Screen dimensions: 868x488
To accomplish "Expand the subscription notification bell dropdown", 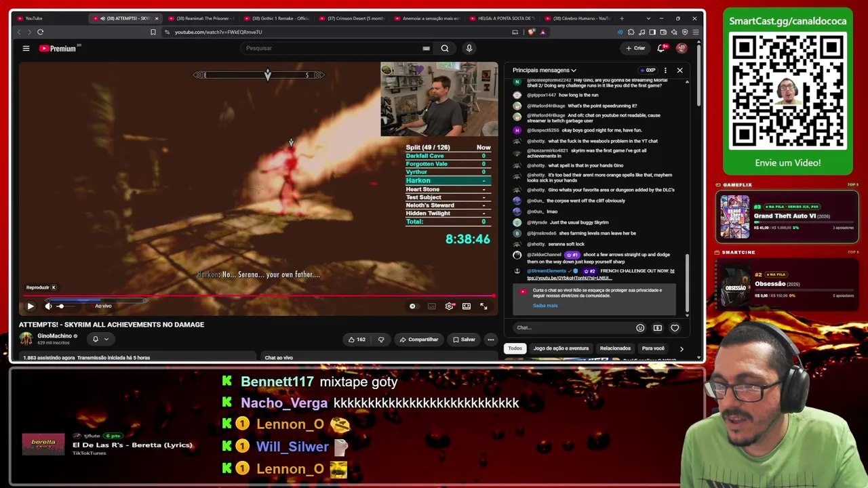I will tap(100, 340).
